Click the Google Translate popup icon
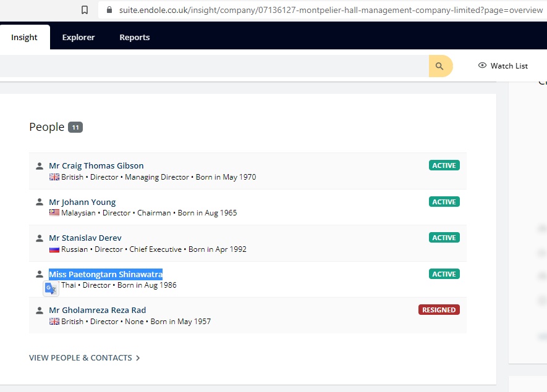 51,288
